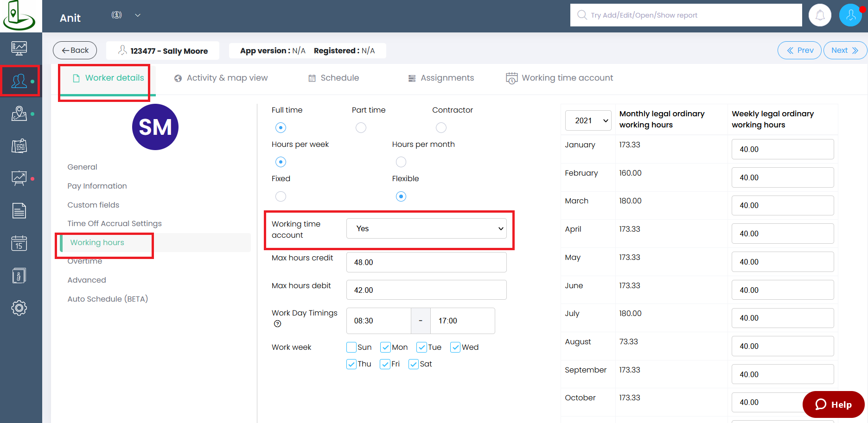Screen dimensions: 868x423
Task: Open the settings gear icon in sidebar
Action: (x=19, y=308)
